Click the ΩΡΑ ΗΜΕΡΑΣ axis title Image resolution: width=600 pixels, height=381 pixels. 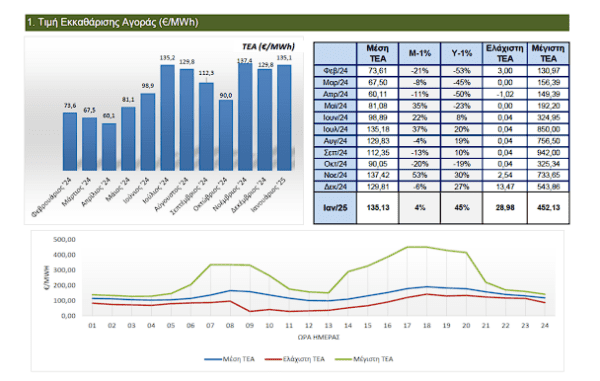click(x=318, y=337)
